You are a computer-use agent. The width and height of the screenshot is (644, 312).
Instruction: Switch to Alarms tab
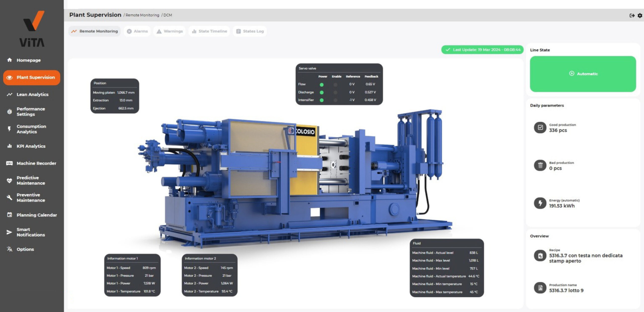pos(137,31)
